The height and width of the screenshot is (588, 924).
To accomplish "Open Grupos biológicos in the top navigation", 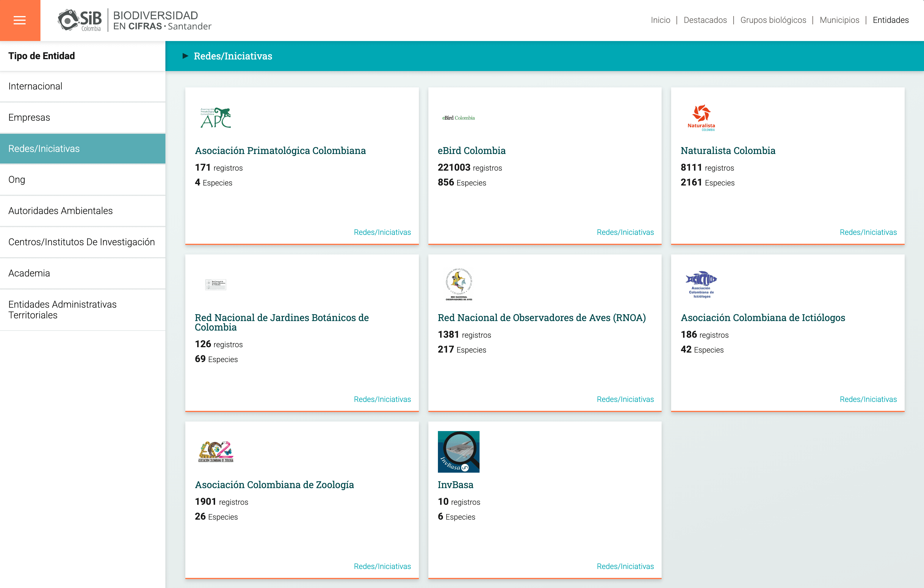I will click(773, 20).
